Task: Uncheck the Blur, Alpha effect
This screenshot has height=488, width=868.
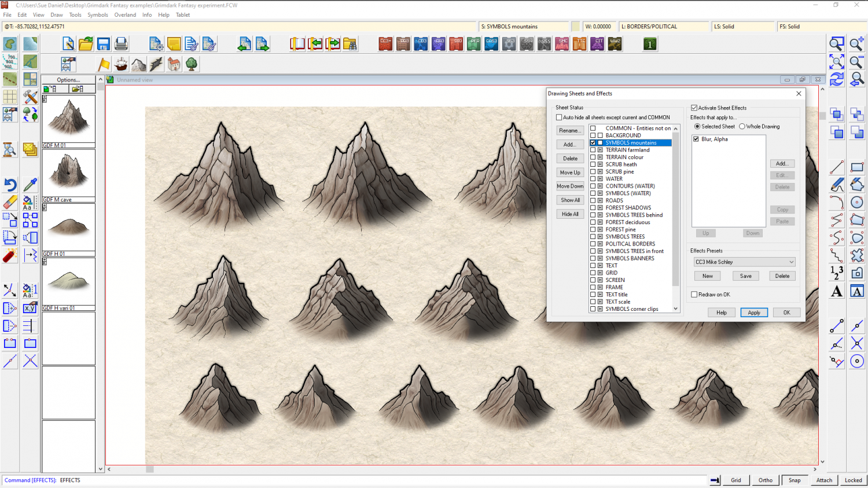Action: point(696,139)
